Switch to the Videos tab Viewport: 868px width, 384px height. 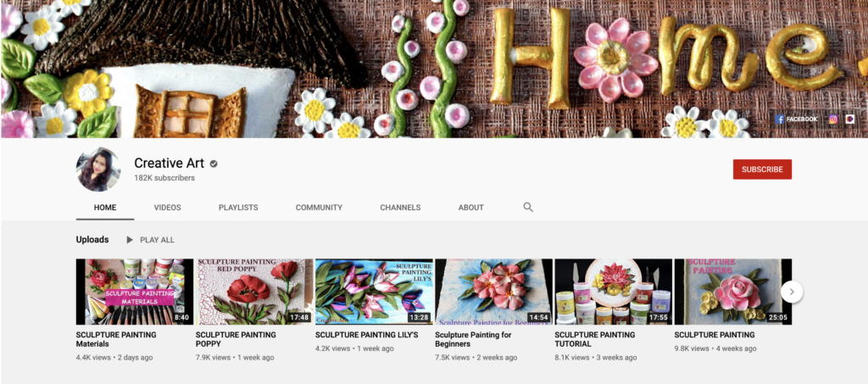tap(167, 208)
